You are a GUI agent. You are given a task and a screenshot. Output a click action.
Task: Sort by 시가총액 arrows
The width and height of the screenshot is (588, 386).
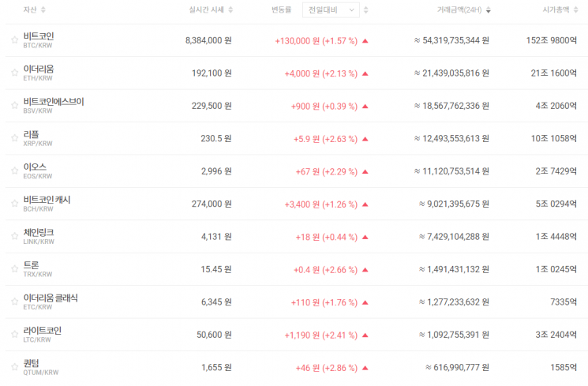[576, 9]
